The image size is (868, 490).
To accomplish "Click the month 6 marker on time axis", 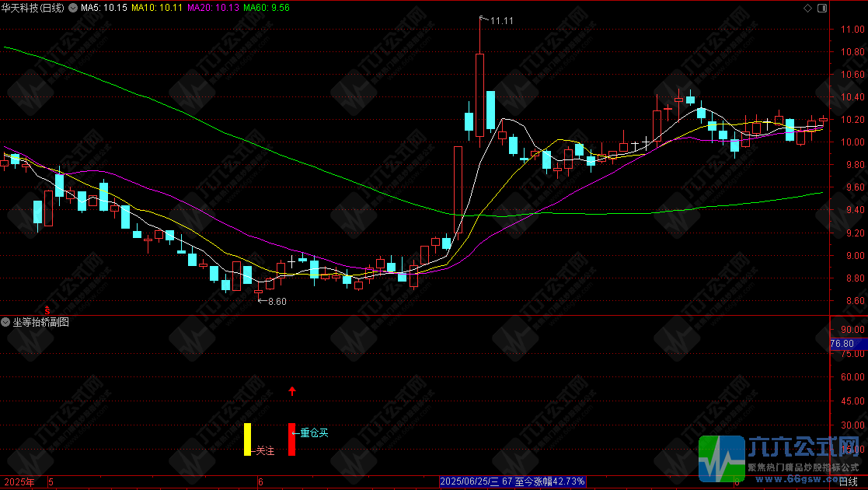I will point(261,482).
